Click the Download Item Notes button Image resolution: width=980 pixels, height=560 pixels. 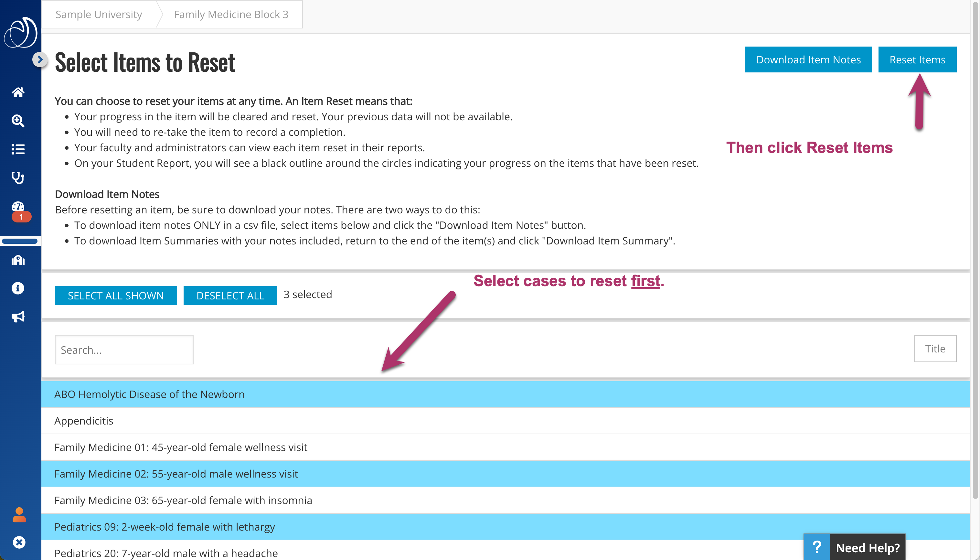pos(808,59)
